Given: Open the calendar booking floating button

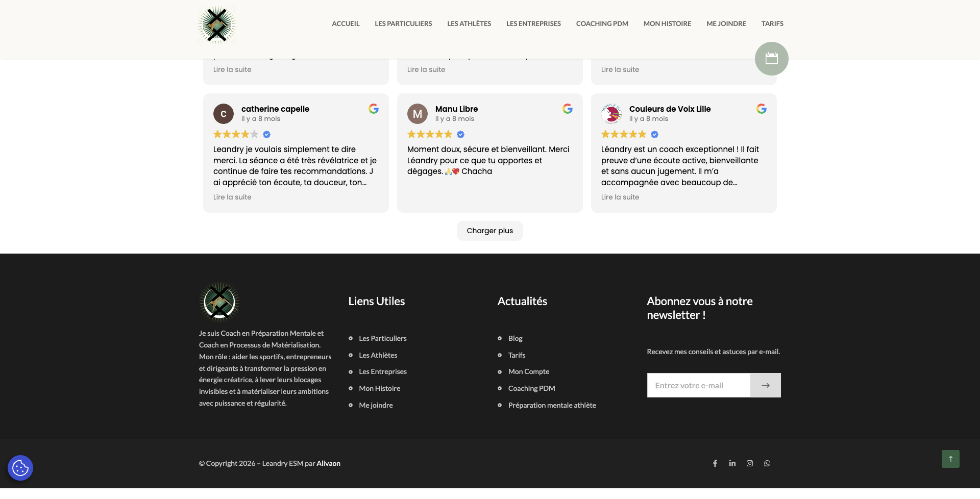Looking at the screenshot, I should 771,59.
